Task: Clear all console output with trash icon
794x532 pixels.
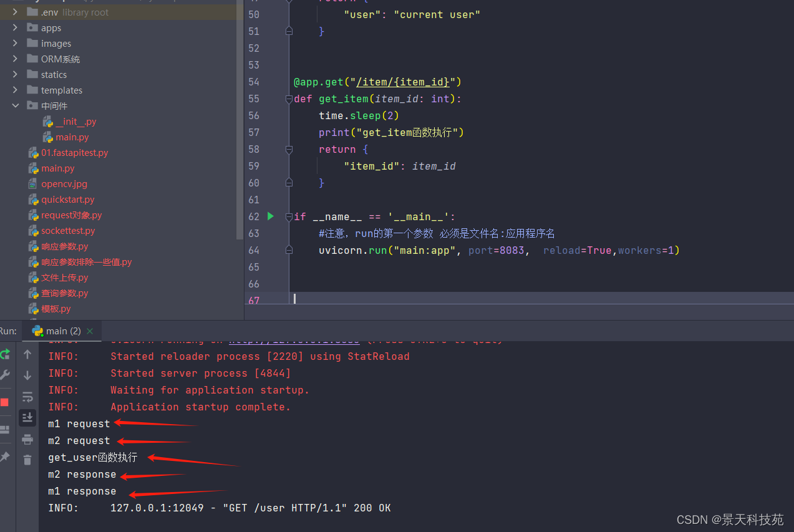Action: pyautogui.click(x=27, y=460)
